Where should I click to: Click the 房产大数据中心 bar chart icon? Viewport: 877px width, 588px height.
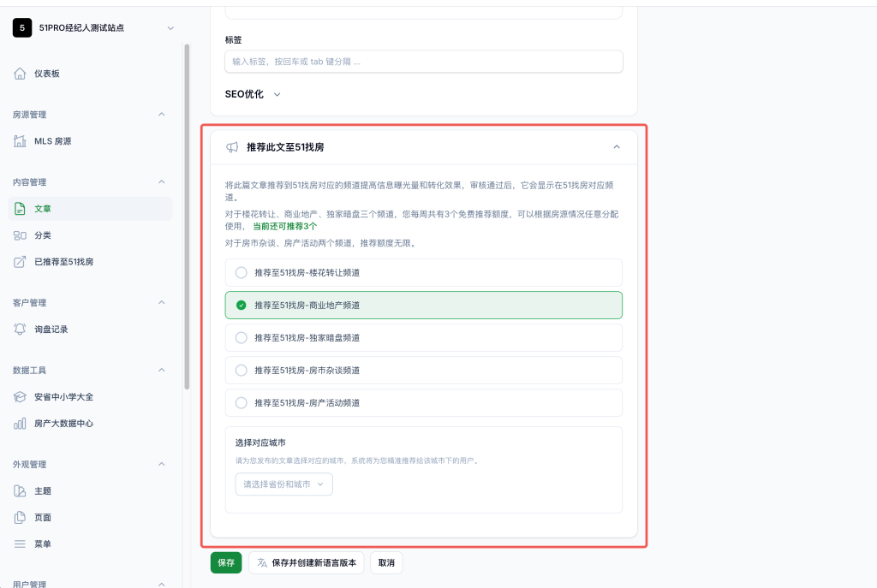[20, 423]
